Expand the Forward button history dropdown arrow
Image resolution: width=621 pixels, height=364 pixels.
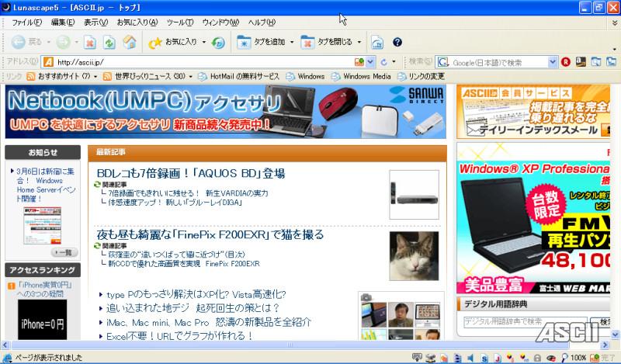pyautogui.click(x=77, y=42)
